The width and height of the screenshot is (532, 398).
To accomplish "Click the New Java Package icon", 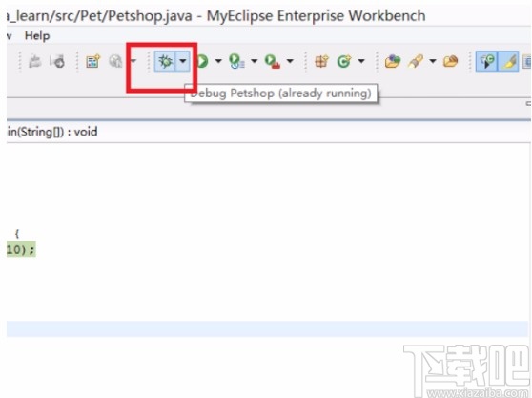I will click(321, 61).
